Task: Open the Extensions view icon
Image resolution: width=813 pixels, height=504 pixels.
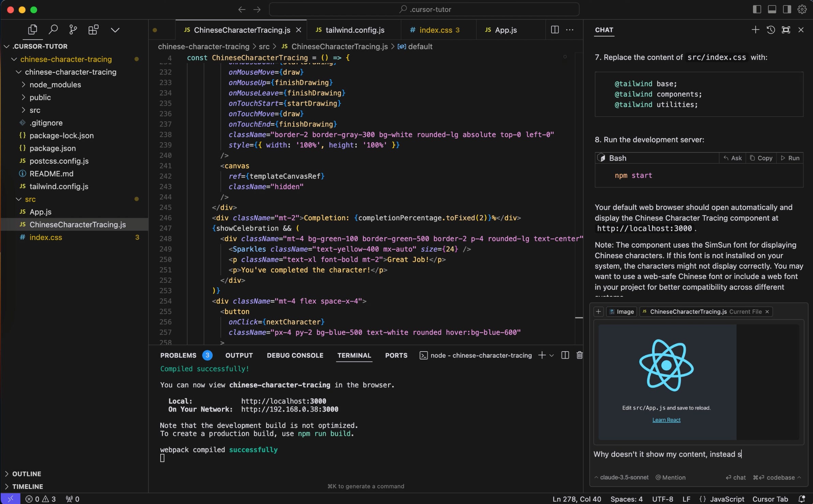Action: click(93, 30)
